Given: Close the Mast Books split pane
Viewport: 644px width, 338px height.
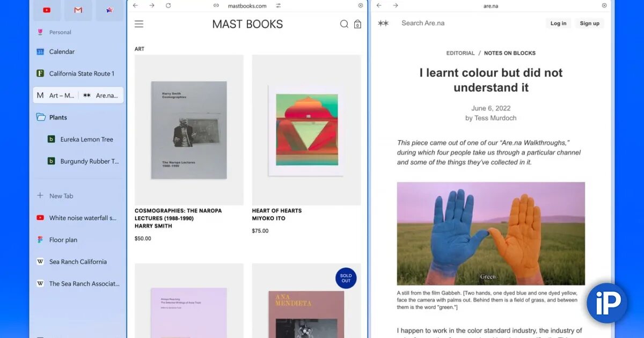Looking at the screenshot, I should [361, 5].
